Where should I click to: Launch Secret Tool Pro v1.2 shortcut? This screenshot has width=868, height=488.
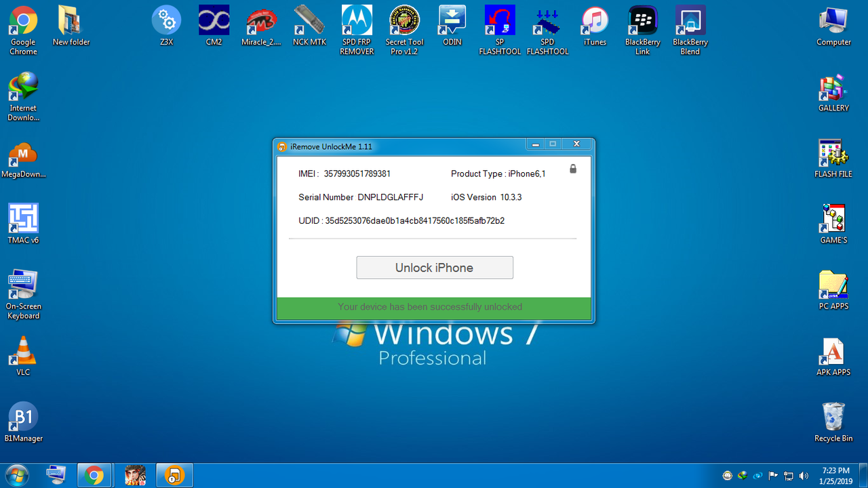click(404, 30)
